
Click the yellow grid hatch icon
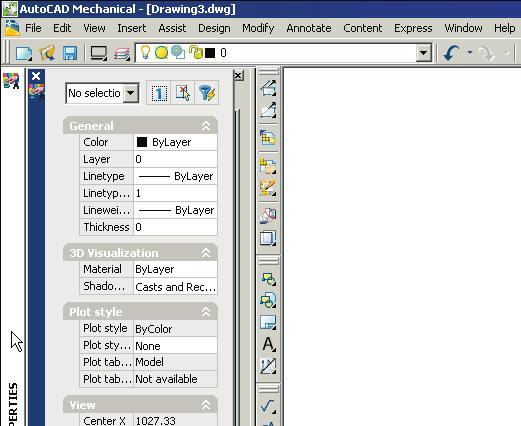pos(268,137)
